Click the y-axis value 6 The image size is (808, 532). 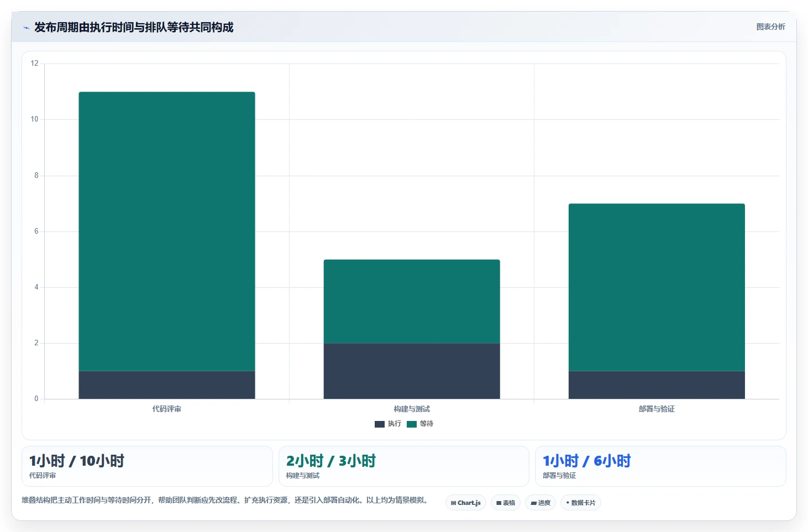[x=36, y=231]
